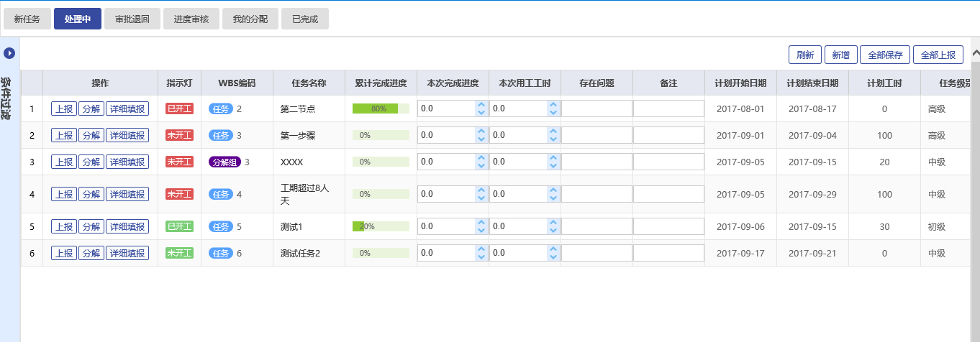
Task: Open the 审批退回 tab
Action: [132, 19]
